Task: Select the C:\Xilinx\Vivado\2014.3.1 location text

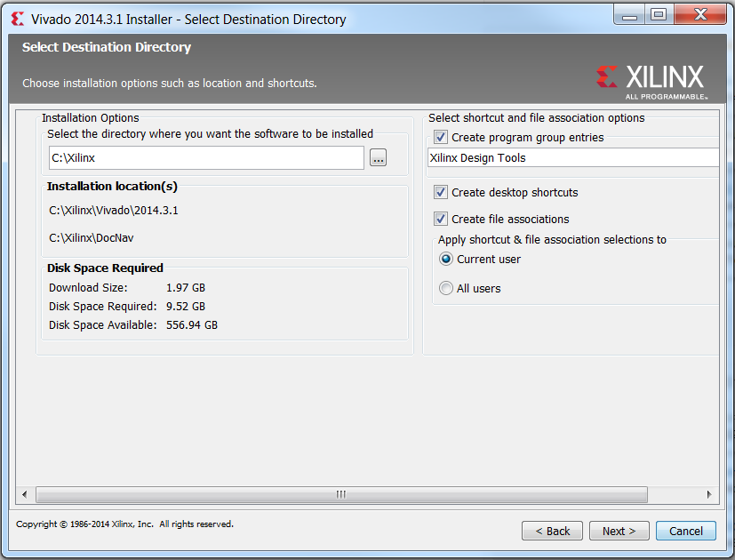Action: pyautogui.click(x=114, y=211)
